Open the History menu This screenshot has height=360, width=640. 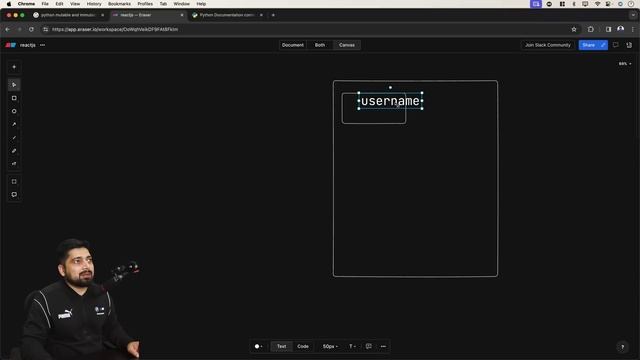tap(94, 4)
